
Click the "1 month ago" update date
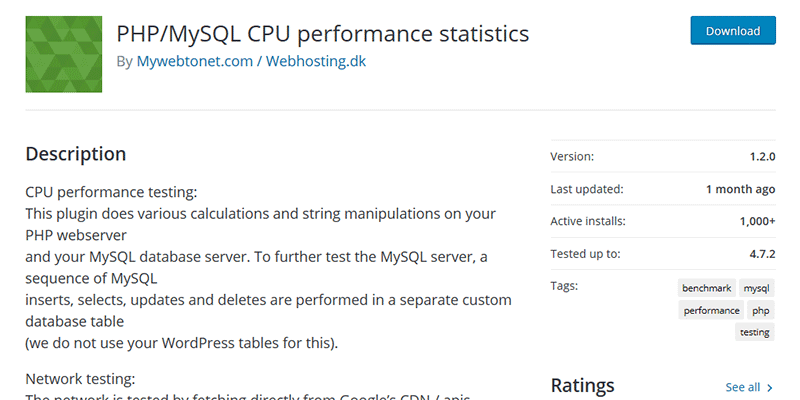pos(740,189)
